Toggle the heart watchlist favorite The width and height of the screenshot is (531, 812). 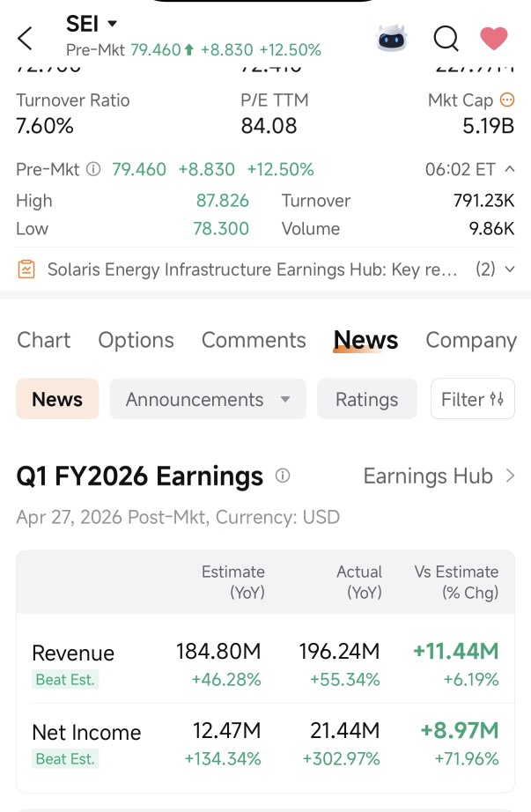click(x=494, y=39)
